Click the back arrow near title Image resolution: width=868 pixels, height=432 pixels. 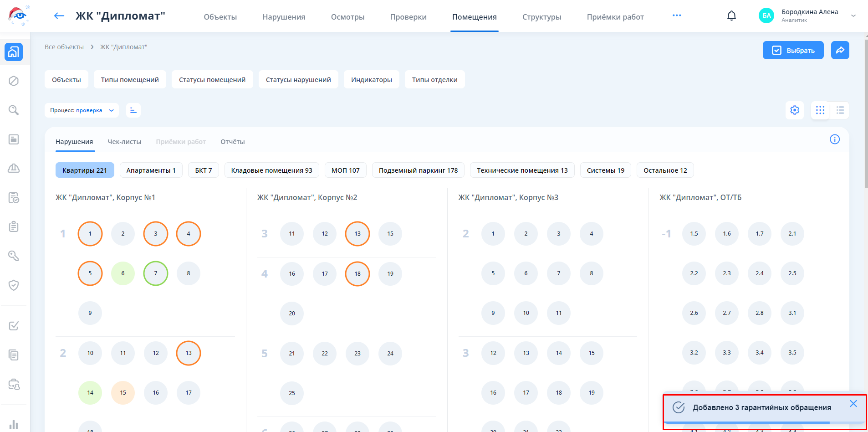(59, 16)
